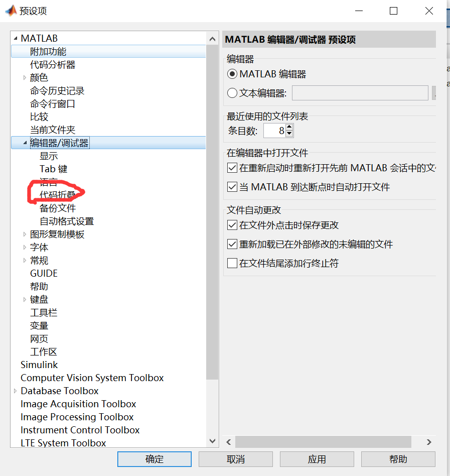The image size is (450, 476).
Task: Toggle 当 MATLAB 到达断点时自动打开文件 checkbox
Action: tap(232, 187)
